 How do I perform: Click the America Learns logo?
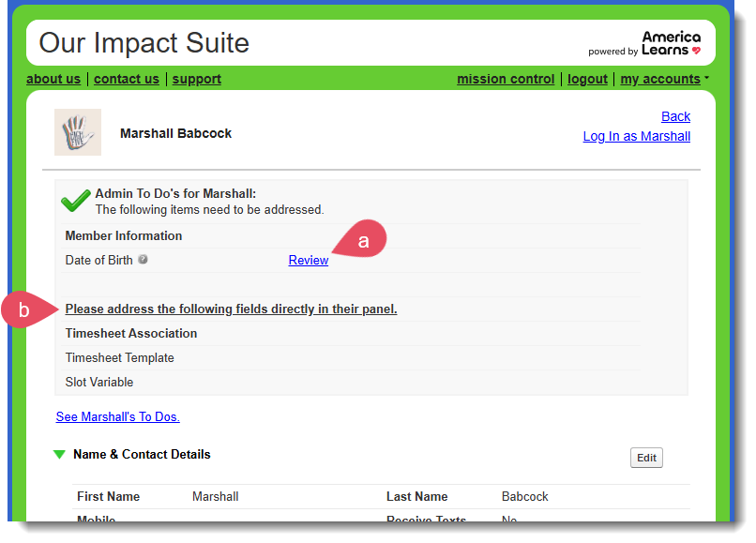click(671, 43)
